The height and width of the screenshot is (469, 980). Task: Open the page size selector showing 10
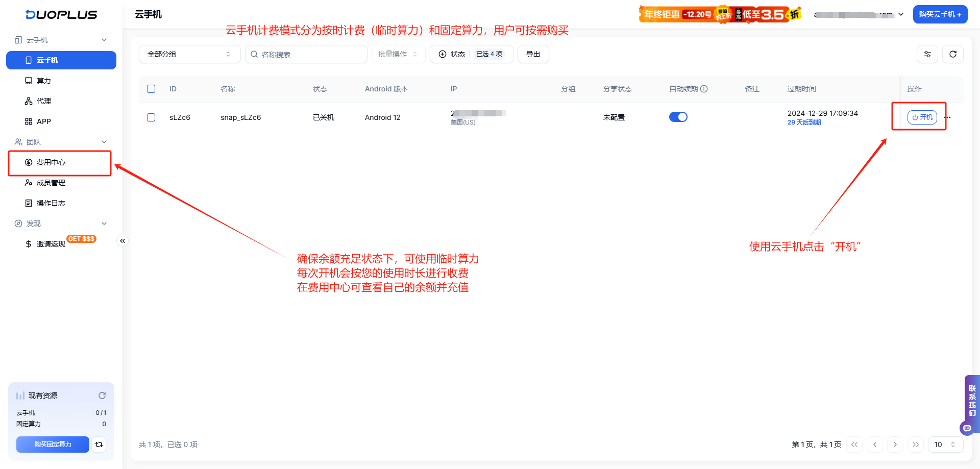tap(944, 445)
